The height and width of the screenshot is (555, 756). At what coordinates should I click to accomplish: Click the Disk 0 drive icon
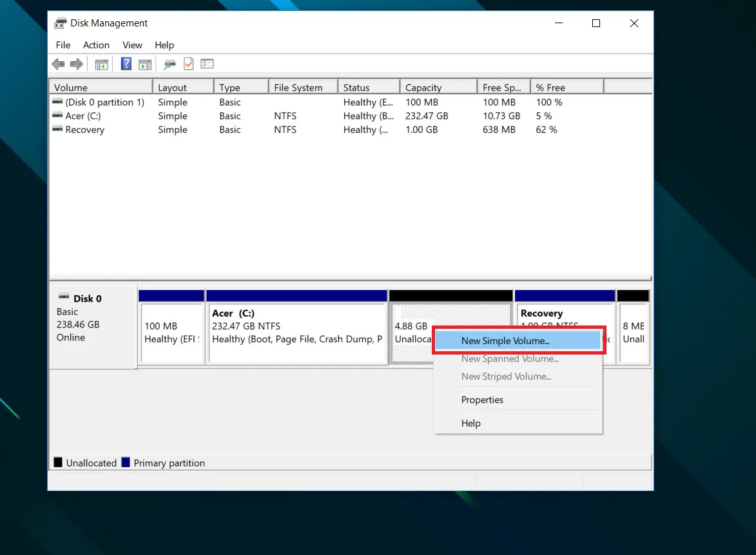pyautogui.click(x=64, y=296)
